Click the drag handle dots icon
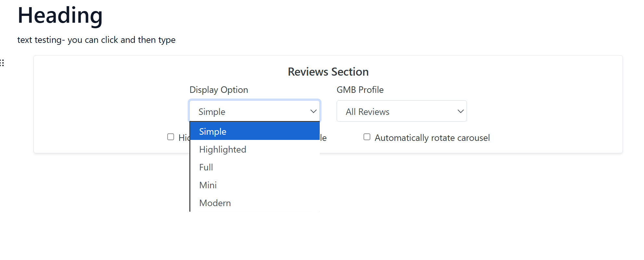 [2, 63]
